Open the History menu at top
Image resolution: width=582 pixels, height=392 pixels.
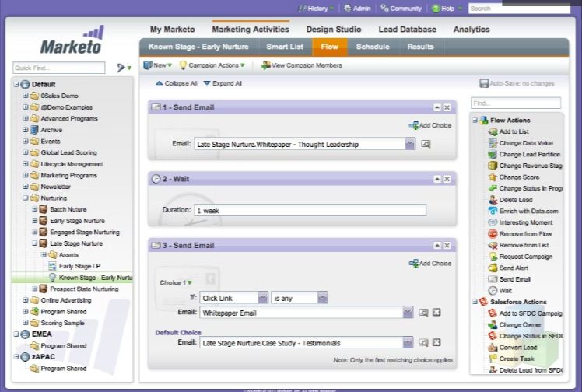[x=316, y=9]
